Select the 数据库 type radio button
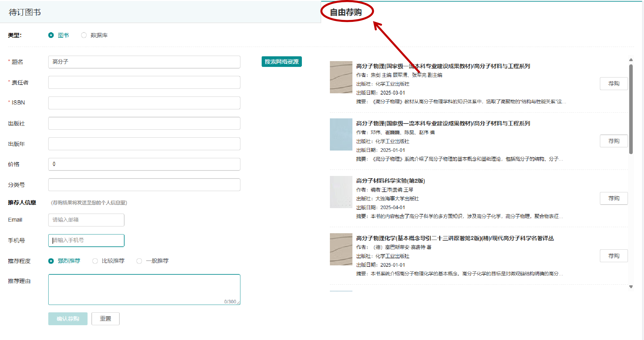644x340 pixels. pyautogui.click(x=84, y=35)
